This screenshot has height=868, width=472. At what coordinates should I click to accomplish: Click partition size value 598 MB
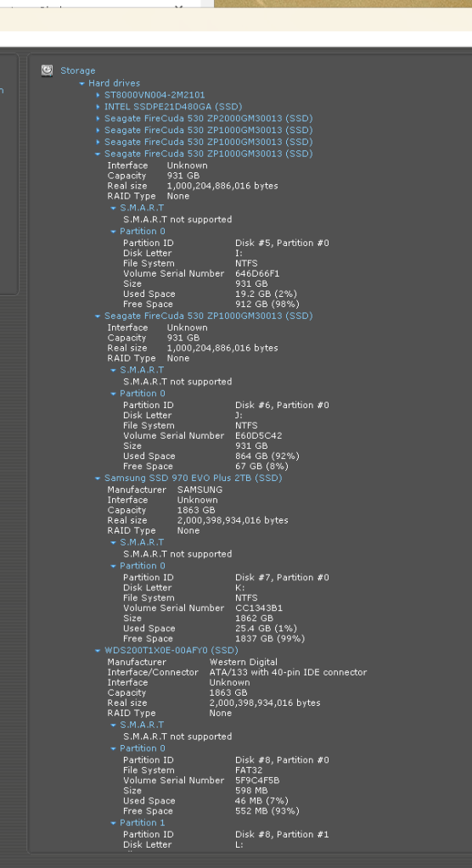point(251,791)
